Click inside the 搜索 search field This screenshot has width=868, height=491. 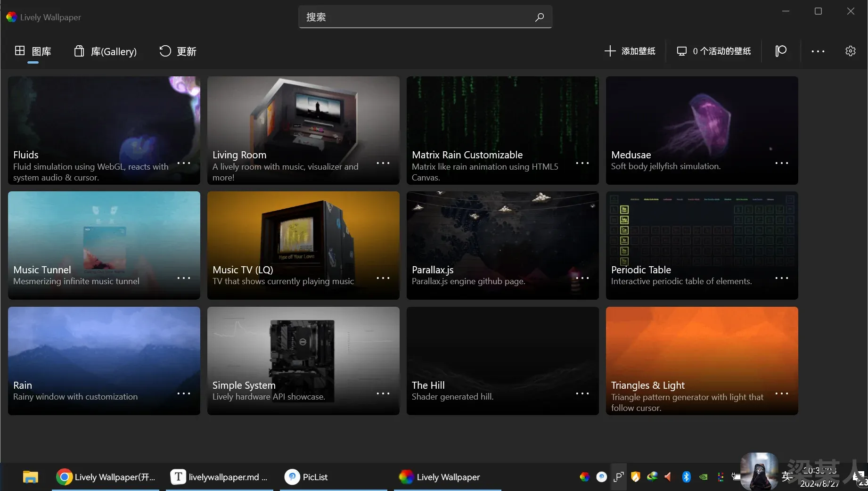(415, 17)
